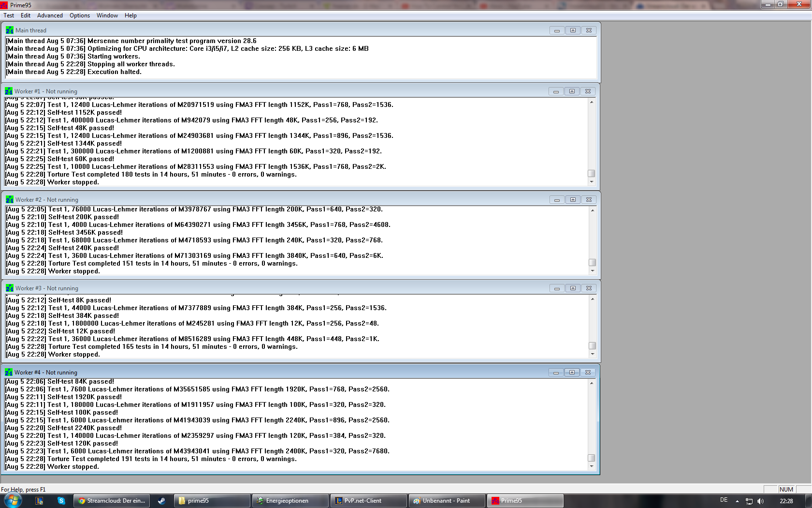Viewport: 812px width, 508px height.
Task: Switch to PvP.net-Client taskbar window
Action: 368,501
